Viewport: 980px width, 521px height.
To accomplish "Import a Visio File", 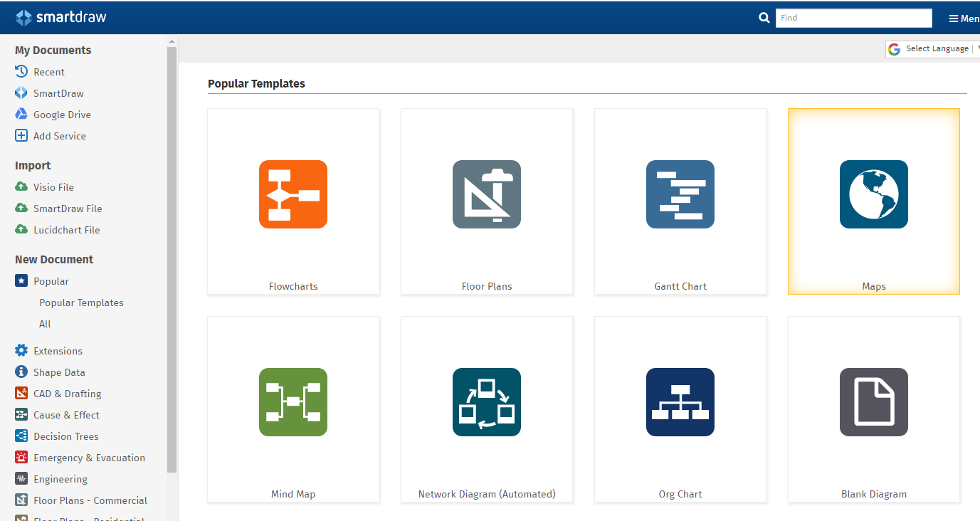I will pos(53,187).
